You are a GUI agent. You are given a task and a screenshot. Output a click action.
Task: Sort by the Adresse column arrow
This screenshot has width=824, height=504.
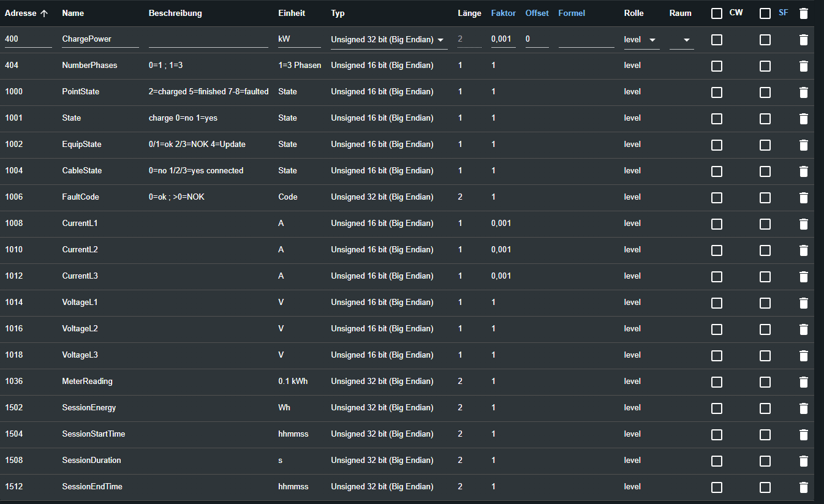pyautogui.click(x=44, y=13)
